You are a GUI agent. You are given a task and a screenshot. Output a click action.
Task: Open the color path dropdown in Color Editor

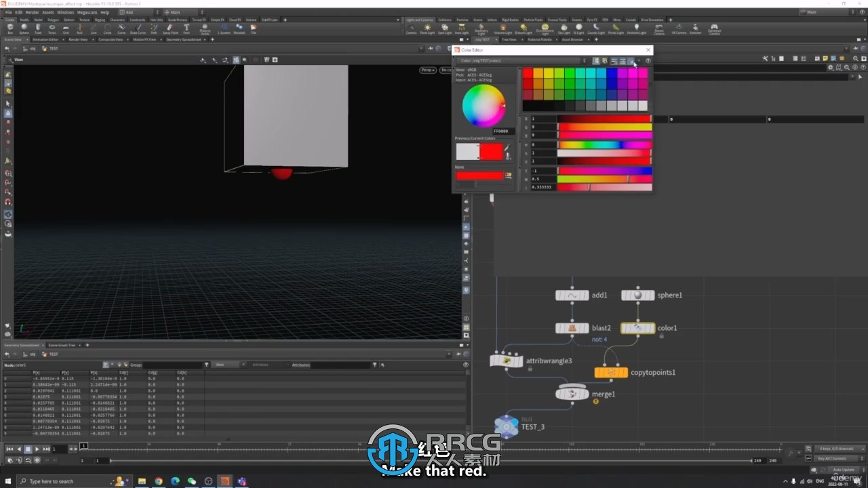pyautogui.click(x=521, y=61)
